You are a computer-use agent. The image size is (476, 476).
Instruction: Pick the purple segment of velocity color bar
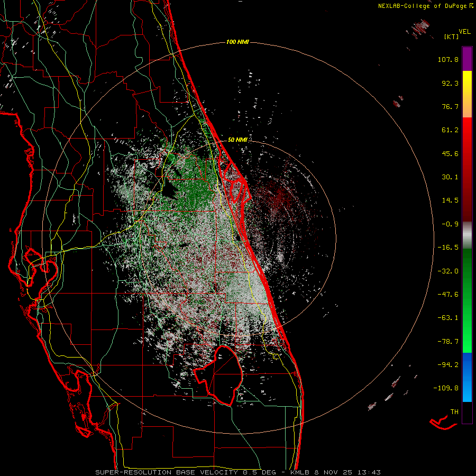pyautogui.click(x=467, y=59)
